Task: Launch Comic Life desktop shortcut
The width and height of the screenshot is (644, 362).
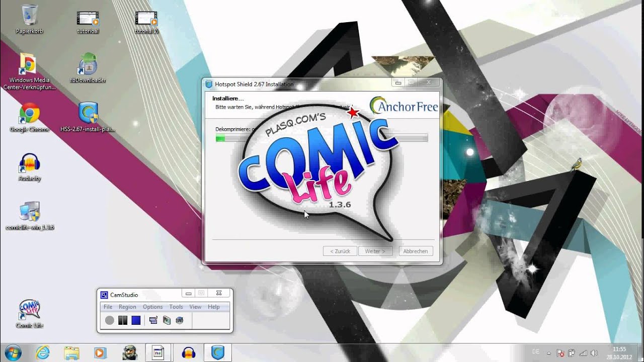Action: click(29, 314)
